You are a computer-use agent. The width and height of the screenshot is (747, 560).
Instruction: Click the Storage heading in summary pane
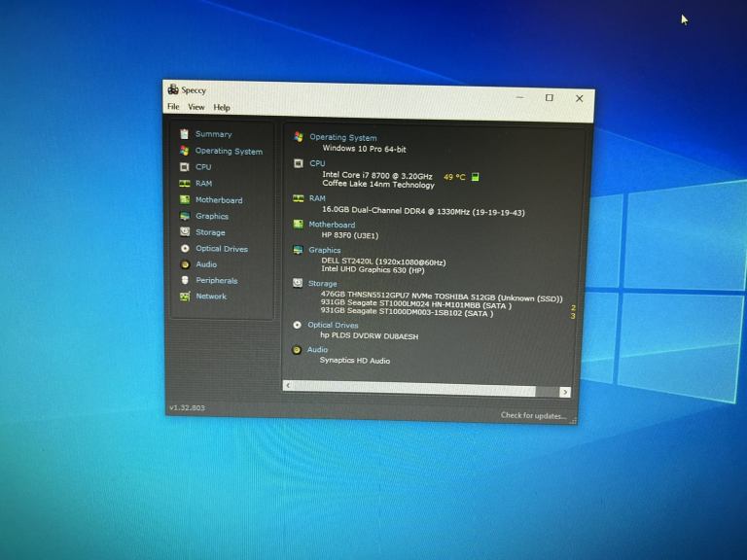click(323, 284)
